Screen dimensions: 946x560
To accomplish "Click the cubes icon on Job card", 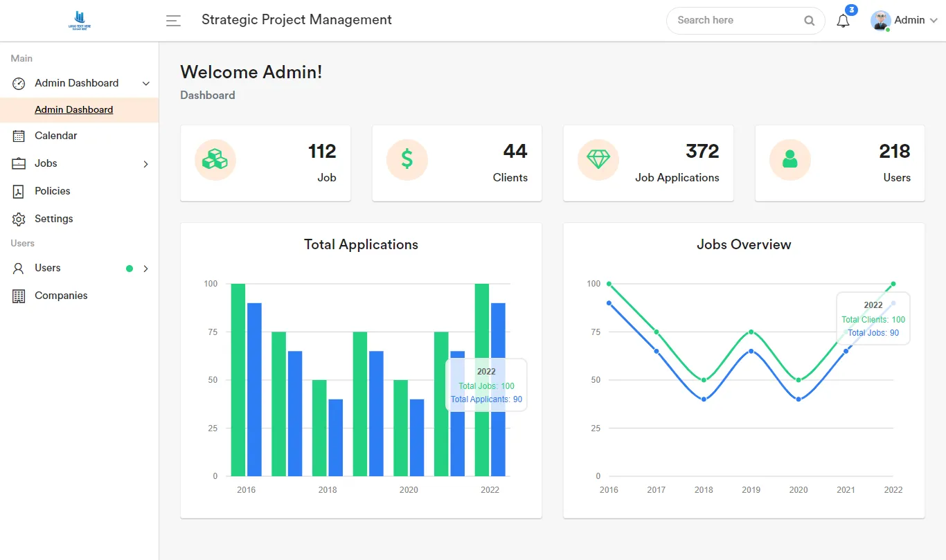I will point(215,160).
